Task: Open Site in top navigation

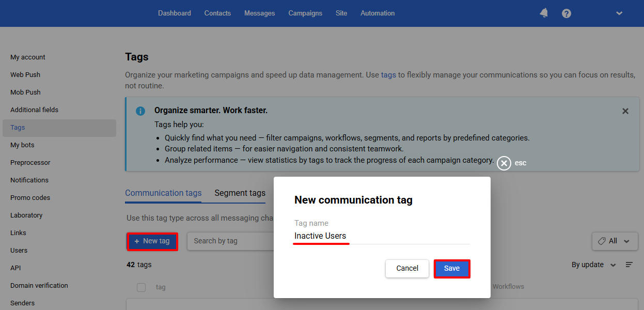Action: [x=341, y=13]
